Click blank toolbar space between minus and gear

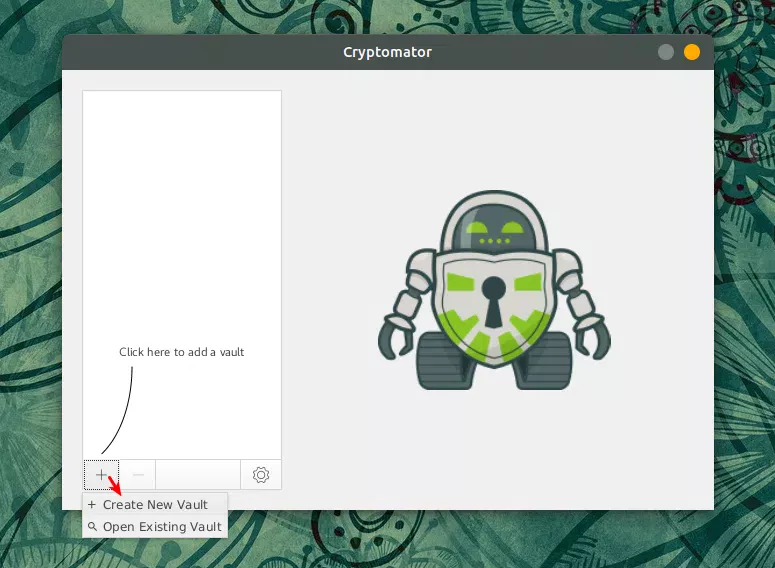(198, 475)
